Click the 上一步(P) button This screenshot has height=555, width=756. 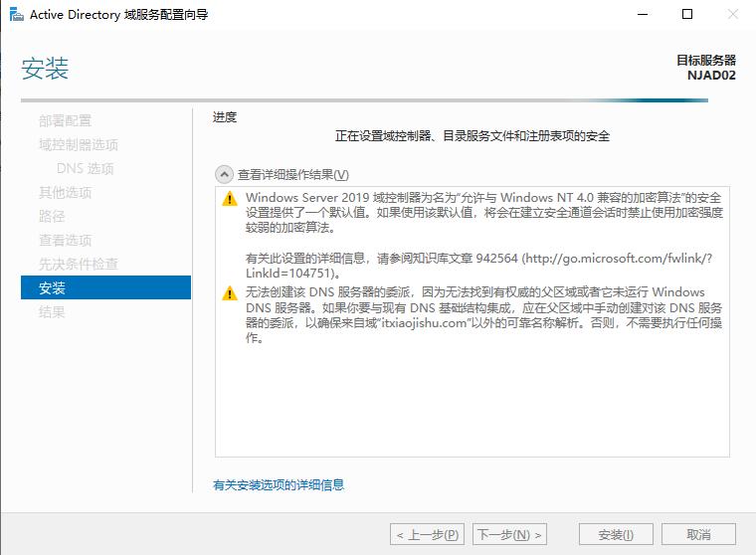click(427, 534)
